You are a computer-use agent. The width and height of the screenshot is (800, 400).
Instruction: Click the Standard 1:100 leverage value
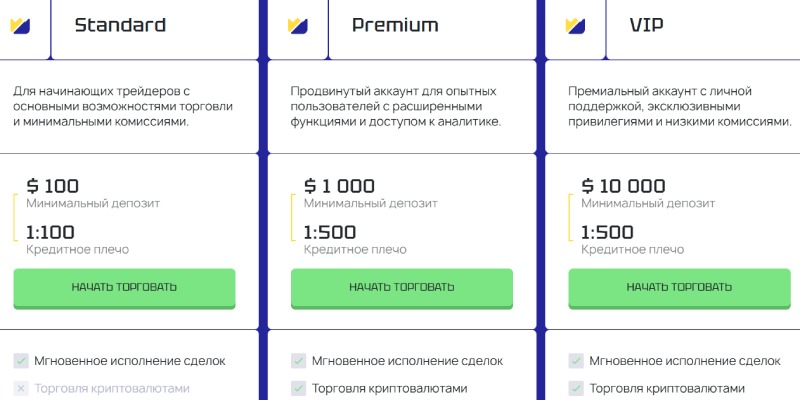point(50,233)
